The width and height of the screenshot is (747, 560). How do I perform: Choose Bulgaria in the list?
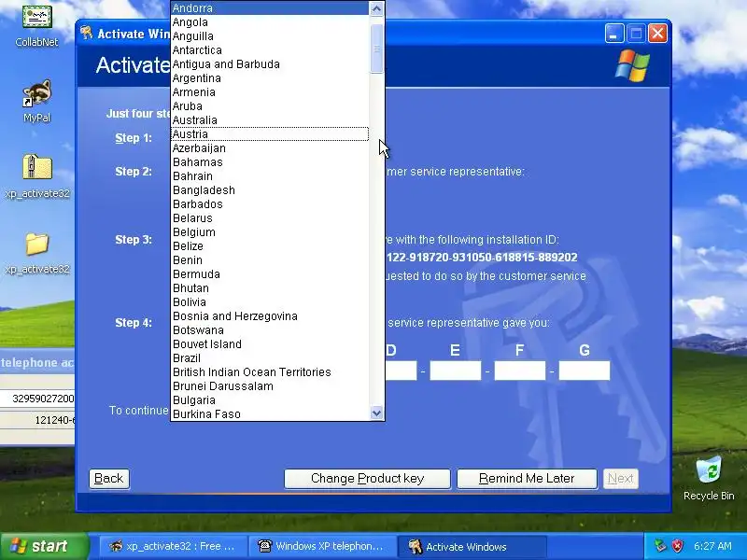point(270,400)
